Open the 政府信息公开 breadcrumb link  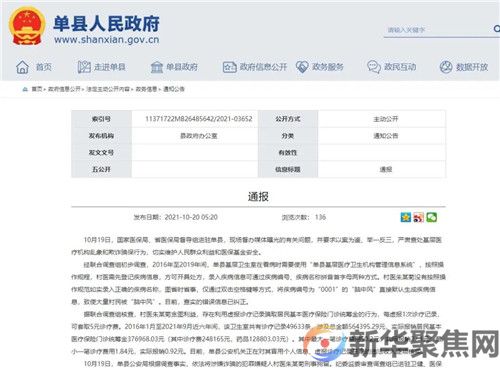pos(64,89)
